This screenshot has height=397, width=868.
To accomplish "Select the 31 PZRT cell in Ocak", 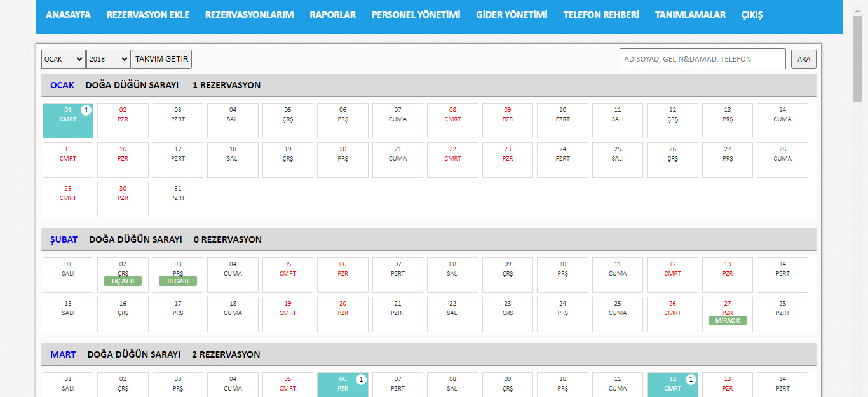I will coord(178,199).
